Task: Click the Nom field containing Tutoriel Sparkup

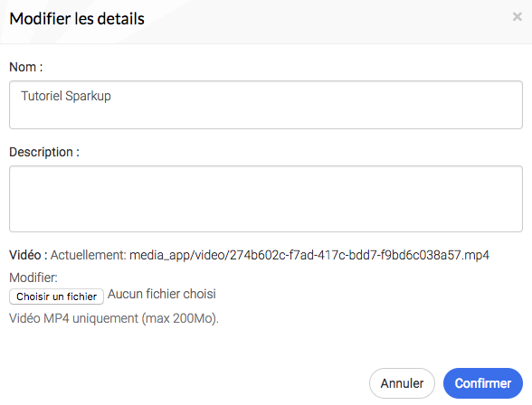Action: click(x=266, y=105)
